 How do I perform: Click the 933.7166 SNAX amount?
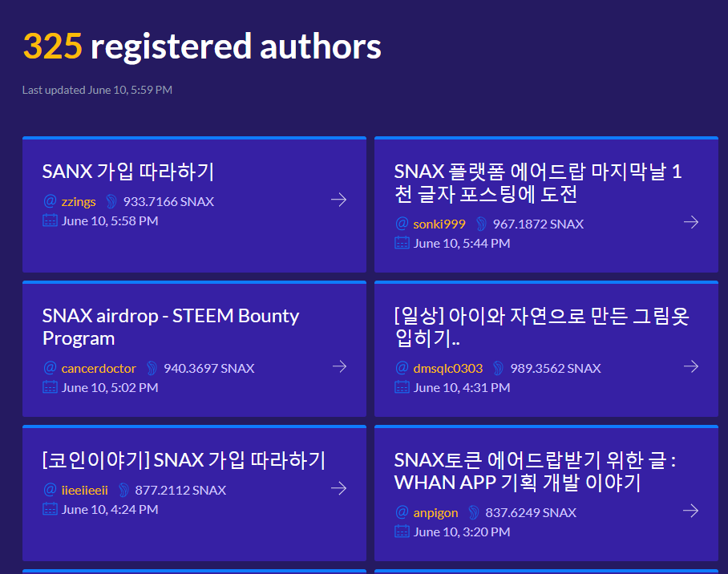click(168, 201)
